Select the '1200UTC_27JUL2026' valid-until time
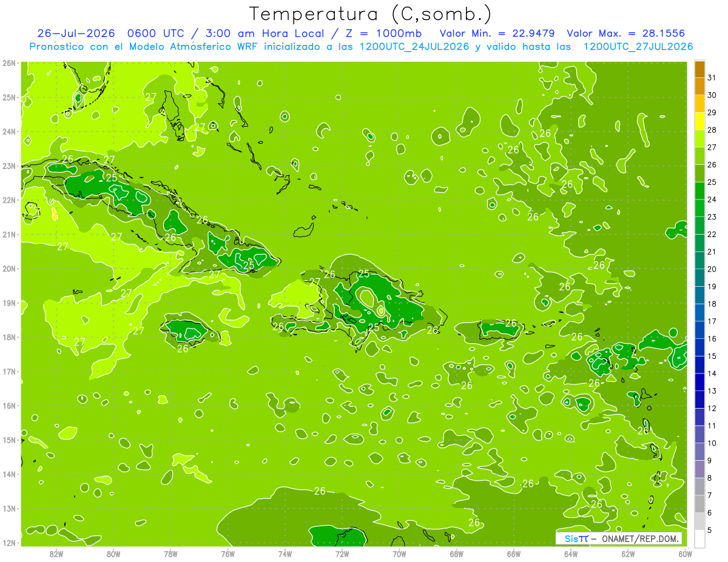 pos(638,46)
